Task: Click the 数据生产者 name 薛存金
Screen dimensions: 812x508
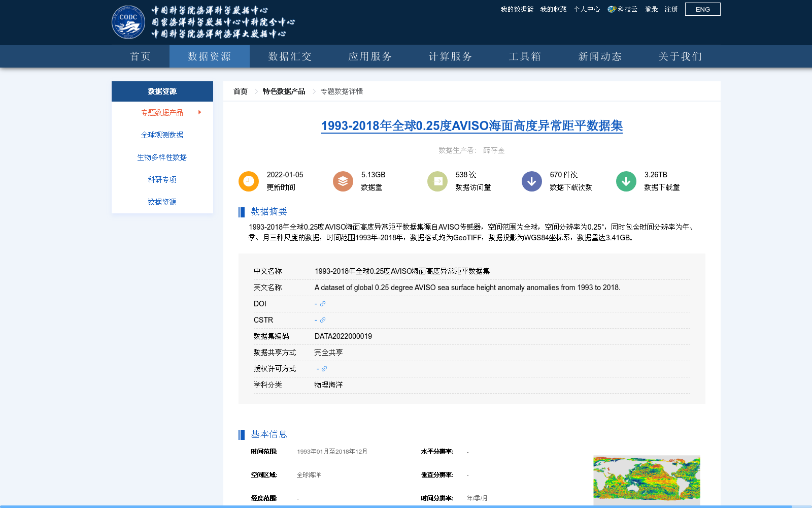Action: coord(494,150)
